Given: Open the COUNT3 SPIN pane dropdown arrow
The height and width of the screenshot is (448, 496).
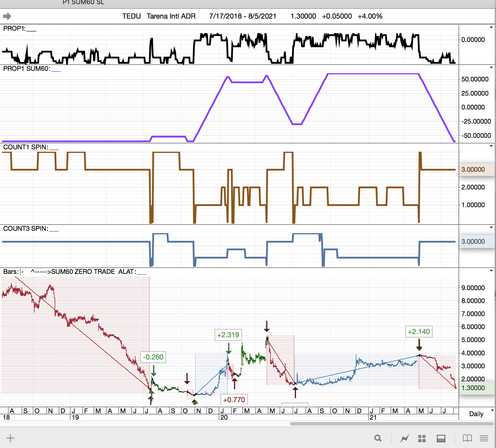Looking at the screenshot, I should [x=491, y=228].
